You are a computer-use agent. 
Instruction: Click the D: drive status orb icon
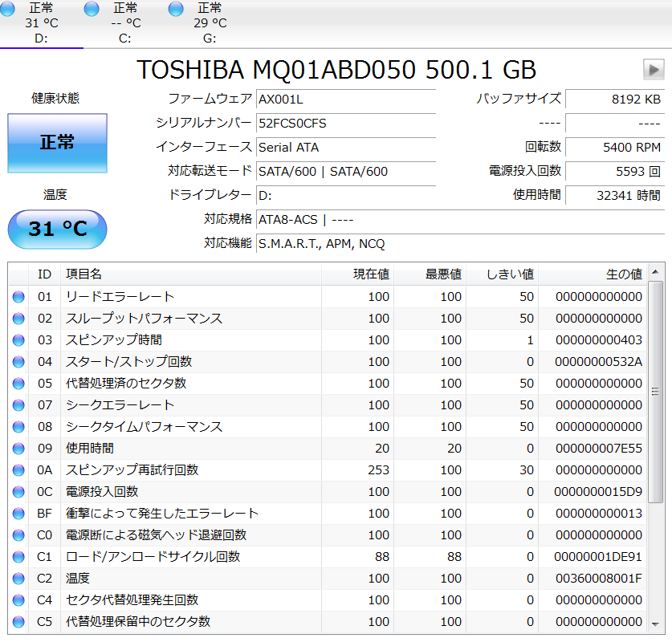(x=7, y=8)
